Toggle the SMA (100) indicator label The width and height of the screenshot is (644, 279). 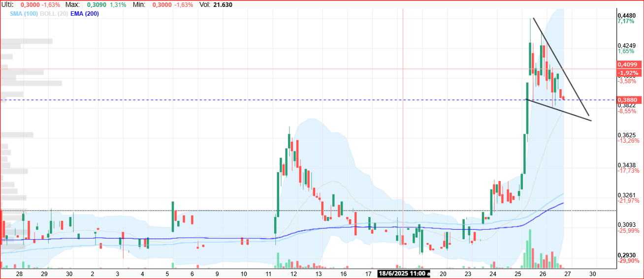tap(23, 14)
